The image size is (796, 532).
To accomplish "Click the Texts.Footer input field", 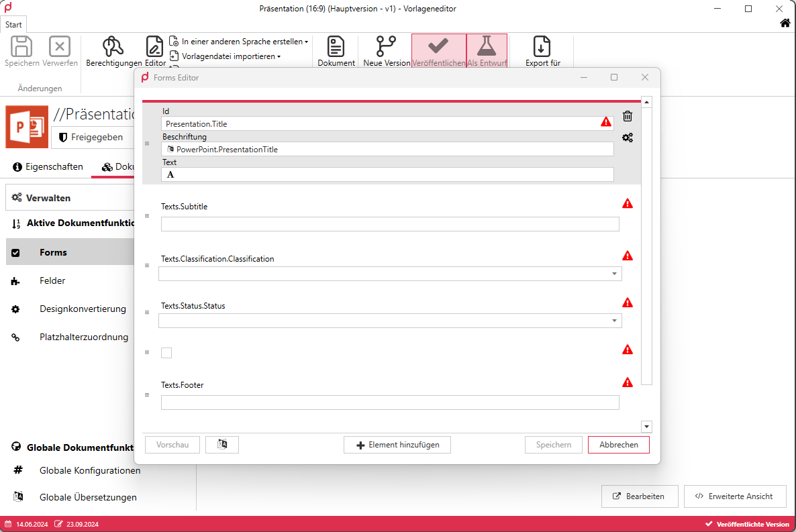I will (x=390, y=403).
